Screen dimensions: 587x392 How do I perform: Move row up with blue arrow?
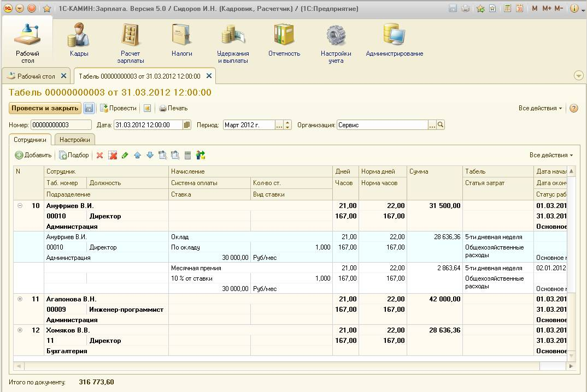click(x=137, y=156)
